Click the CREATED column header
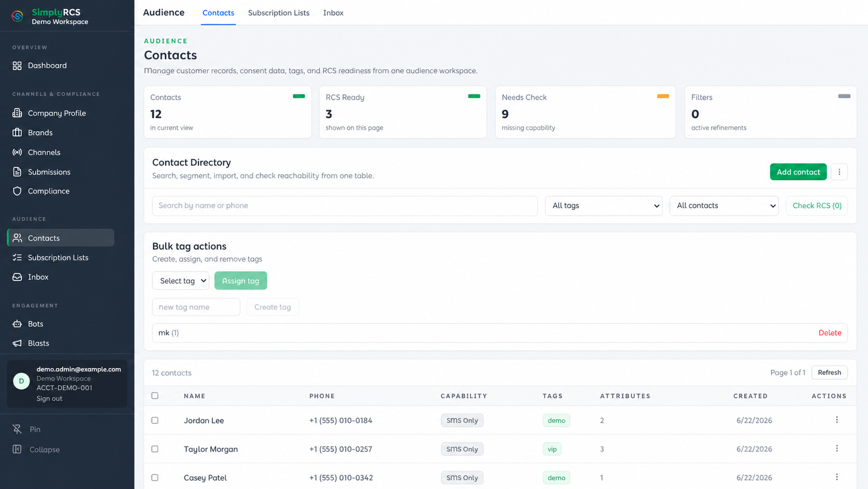This screenshot has width=868, height=489. pyautogui.click(x=750, y=396)
